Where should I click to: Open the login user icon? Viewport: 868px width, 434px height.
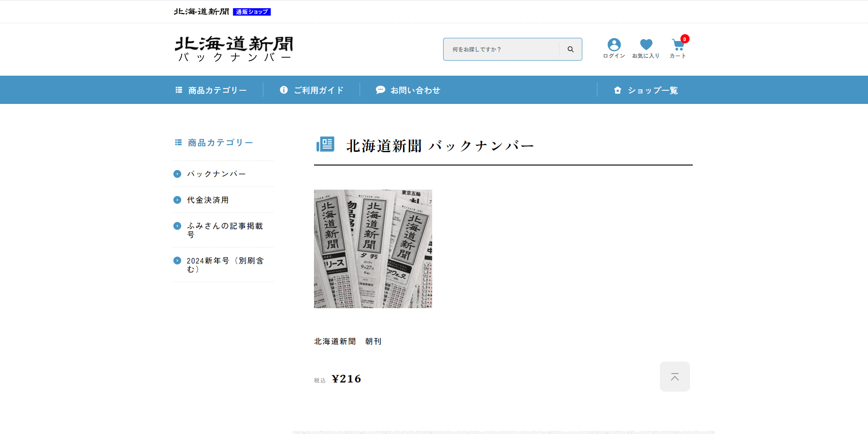coord(614,44)
